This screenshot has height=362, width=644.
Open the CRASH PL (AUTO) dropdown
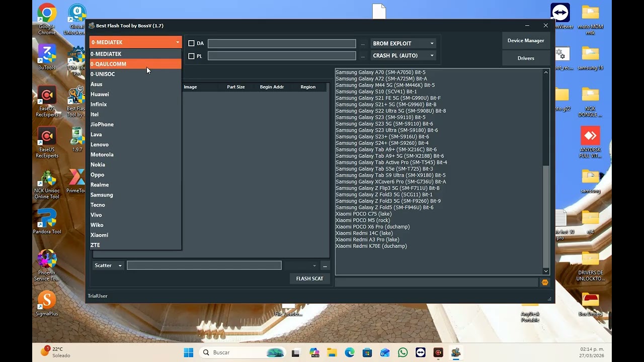coord(403,56)
